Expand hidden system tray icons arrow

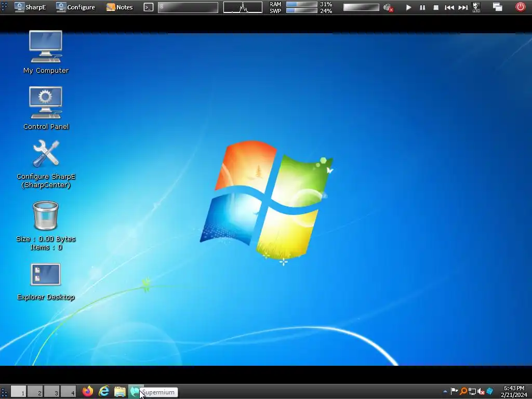pos(445,392)
